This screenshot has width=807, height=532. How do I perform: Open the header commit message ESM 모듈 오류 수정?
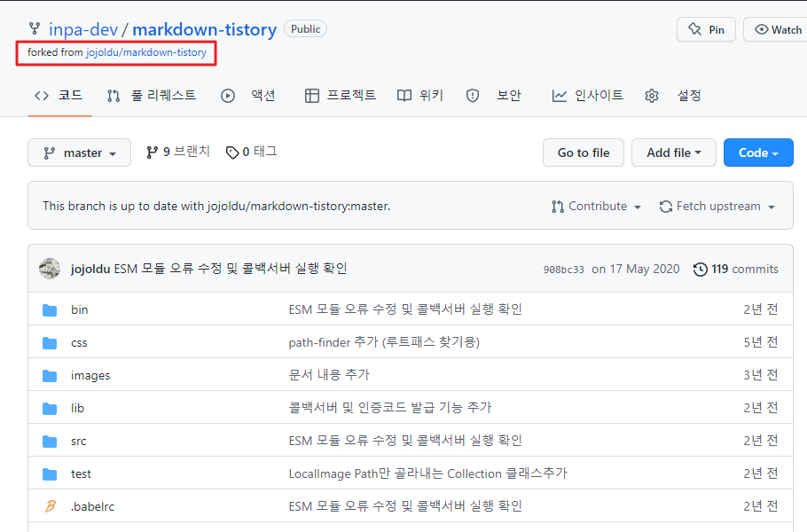[x=231, y=269]
